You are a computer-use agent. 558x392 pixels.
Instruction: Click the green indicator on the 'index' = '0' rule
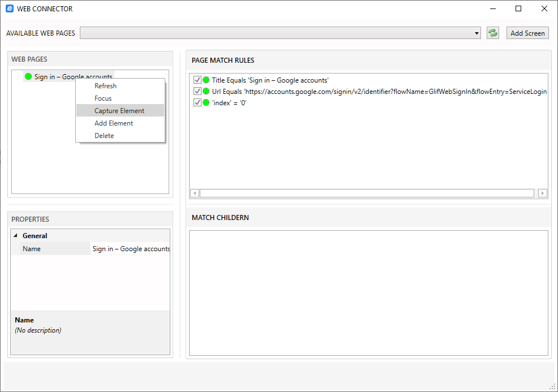[x=205, y=102]
